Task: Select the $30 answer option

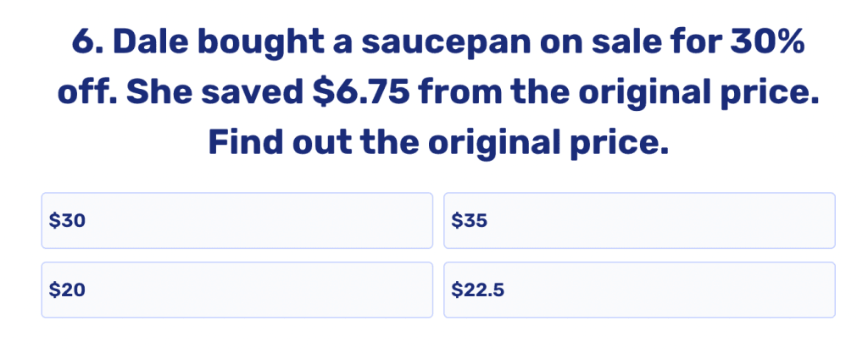Action: [236, 221]
